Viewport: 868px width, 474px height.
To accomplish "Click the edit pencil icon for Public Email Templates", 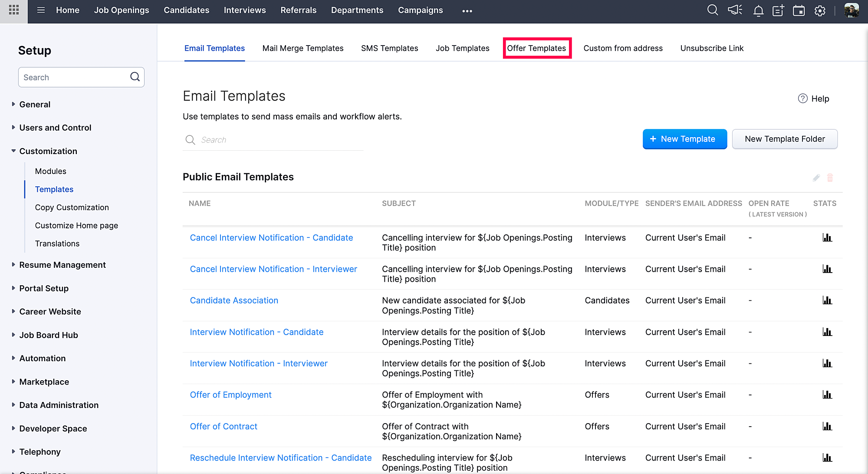I will (x=816, y=178).
